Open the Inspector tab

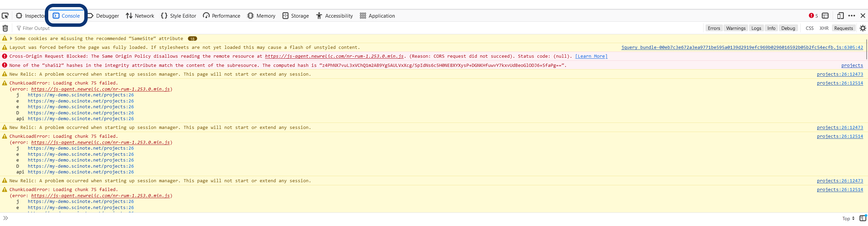tap(31, 16)
